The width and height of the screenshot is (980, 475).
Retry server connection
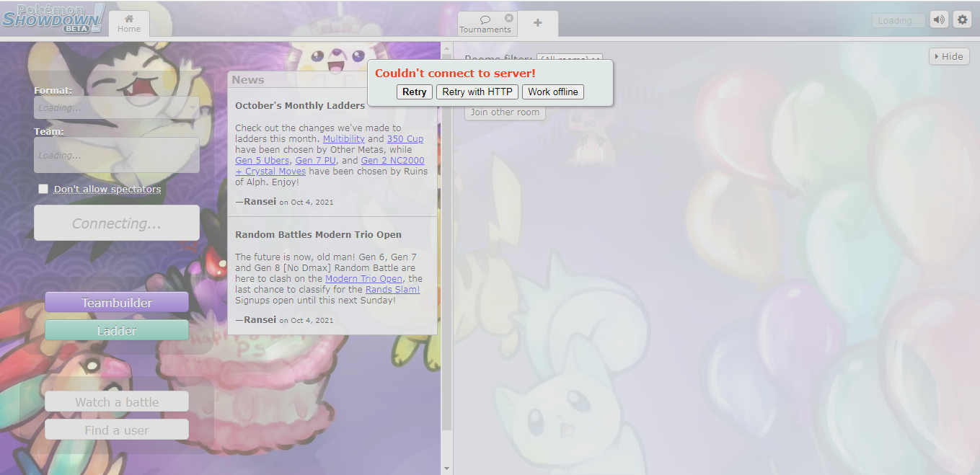414,92
